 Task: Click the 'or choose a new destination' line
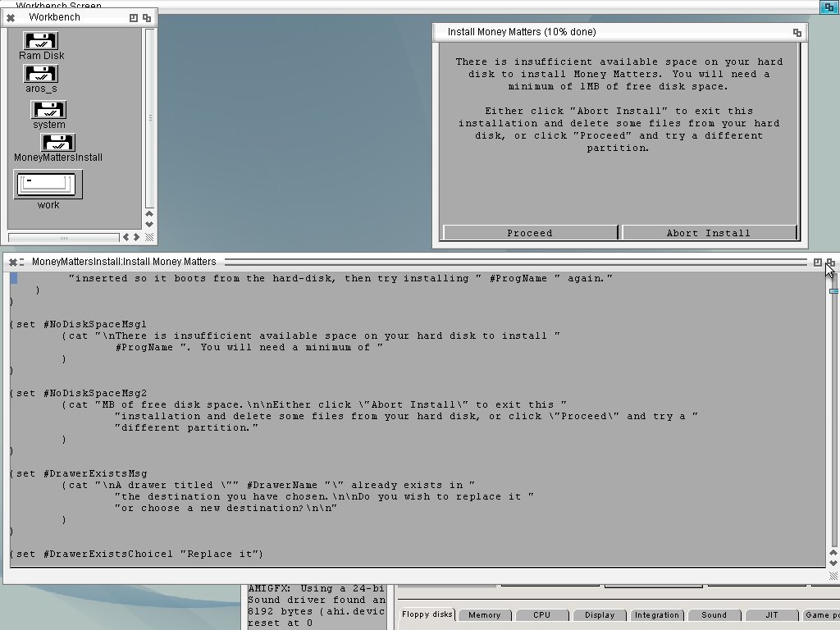tap(226, 508)
